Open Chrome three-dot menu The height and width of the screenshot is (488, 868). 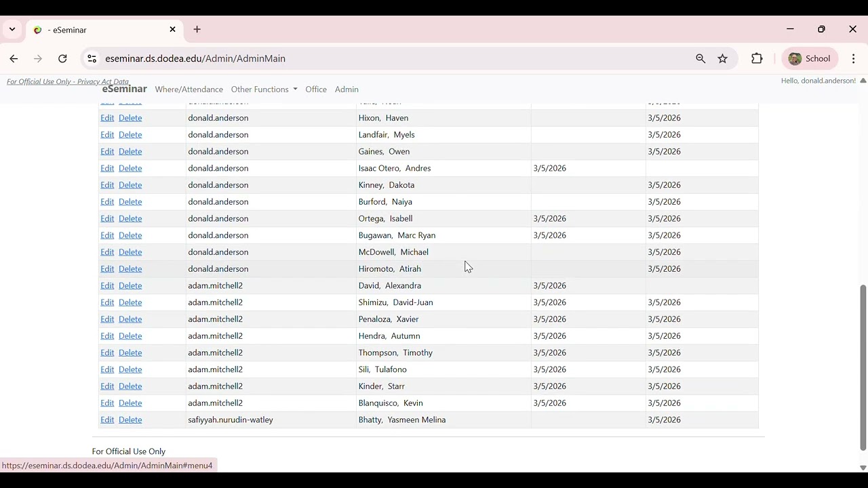pyautogui.click(x=854, y=59)
